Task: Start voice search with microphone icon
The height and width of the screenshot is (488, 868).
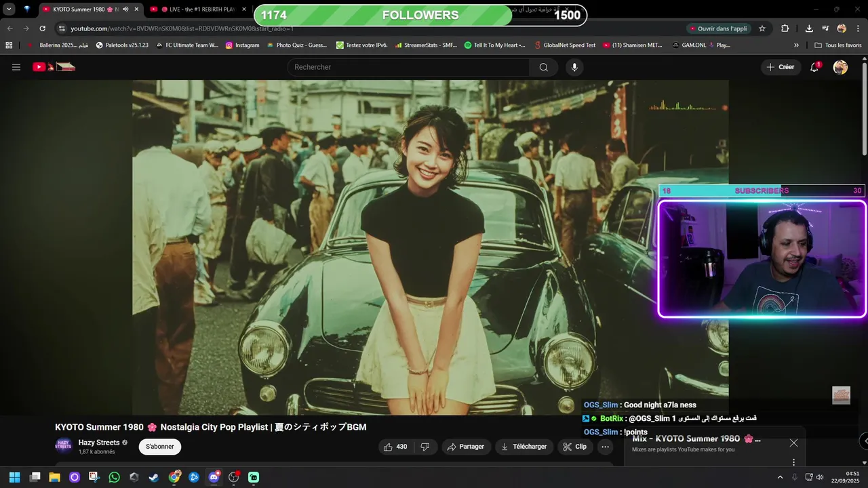Action: tap(574, 67)
